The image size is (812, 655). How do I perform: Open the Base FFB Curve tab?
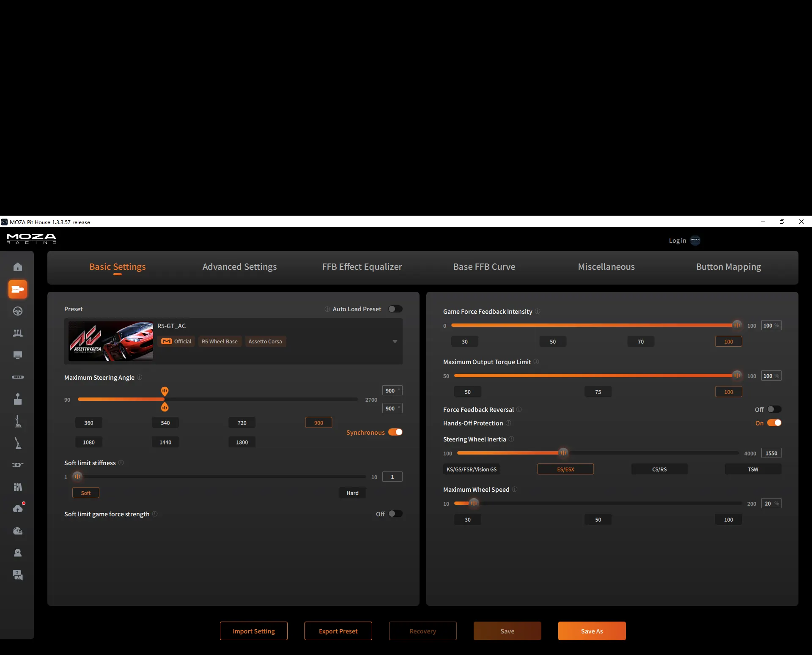tap(484, 267)
